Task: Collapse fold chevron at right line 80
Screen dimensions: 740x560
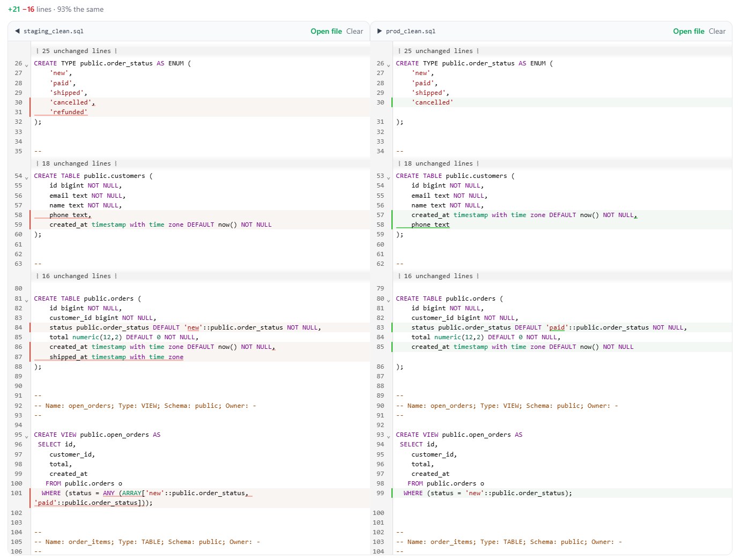Action: tap(389, 300)
